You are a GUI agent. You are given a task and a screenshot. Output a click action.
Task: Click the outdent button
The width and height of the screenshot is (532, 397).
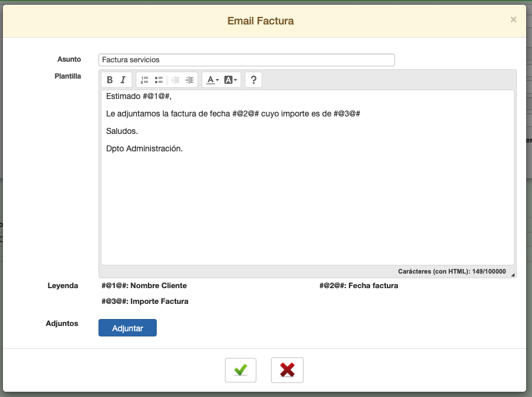175,80
